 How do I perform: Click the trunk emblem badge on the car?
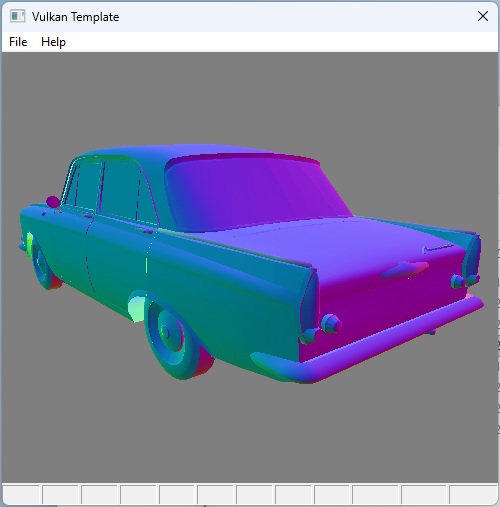[x=438, y=248]
